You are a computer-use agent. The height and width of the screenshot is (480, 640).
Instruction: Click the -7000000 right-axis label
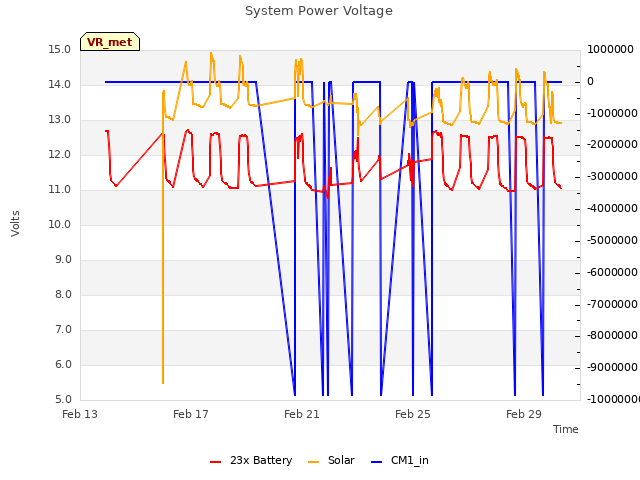(612, 304)
